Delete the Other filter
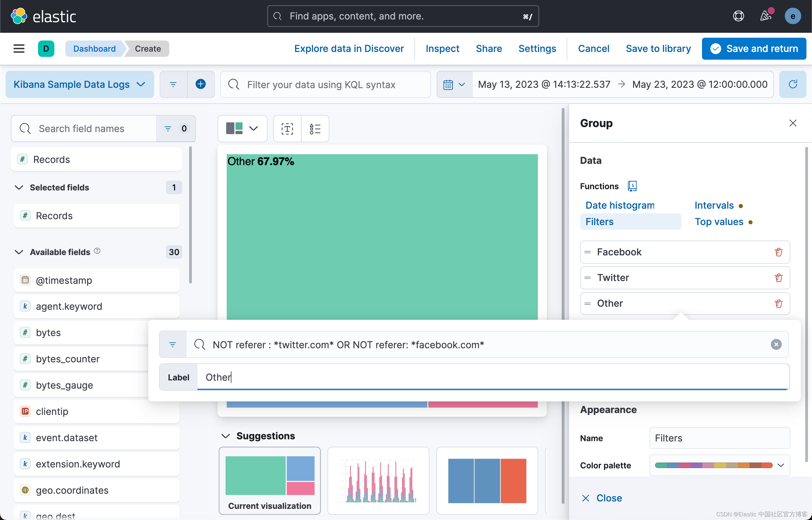The width and height of the screenshot is (812, 520). (779, 304)
